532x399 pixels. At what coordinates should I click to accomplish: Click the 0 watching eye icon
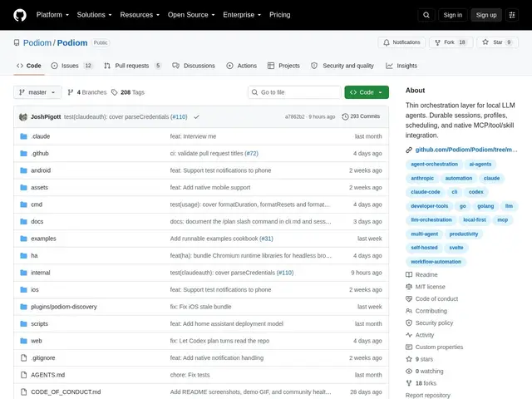coord(409,372)
